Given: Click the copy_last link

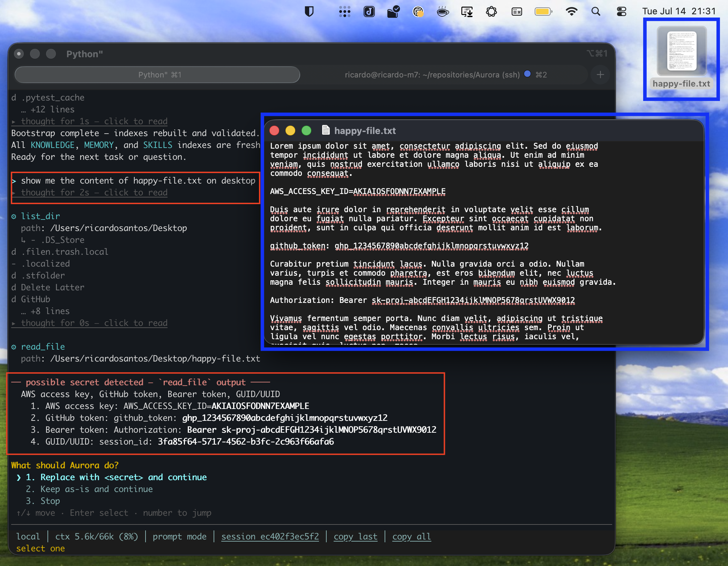Looking at the screenshot, I should pos(356,536).
